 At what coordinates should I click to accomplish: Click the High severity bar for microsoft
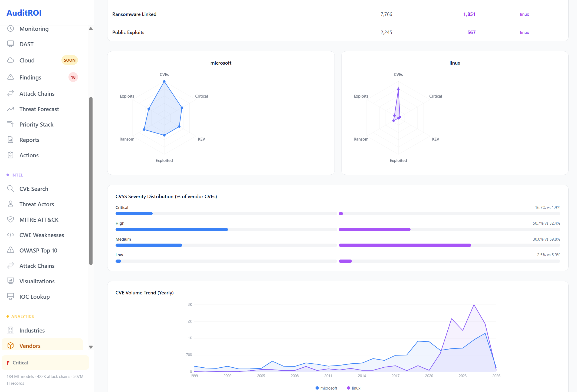pyautogui.click(x=172, y=229)
